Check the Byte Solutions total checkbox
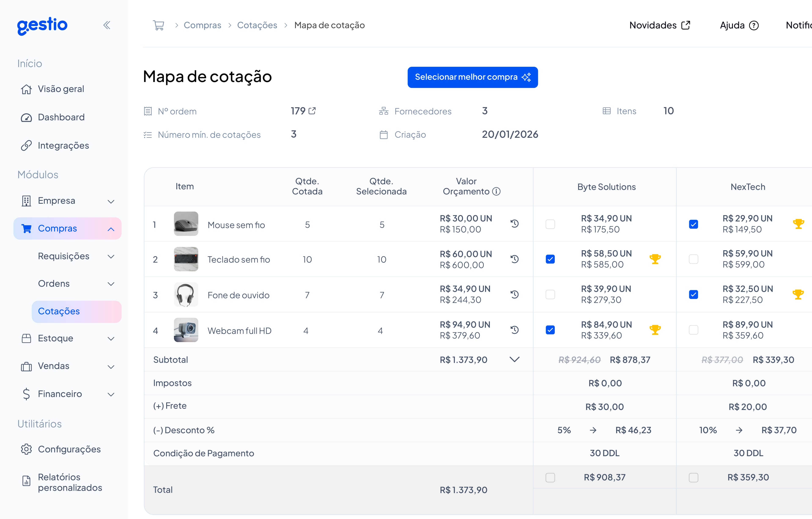Screen dimensions: 812x519 click(550, 477)
